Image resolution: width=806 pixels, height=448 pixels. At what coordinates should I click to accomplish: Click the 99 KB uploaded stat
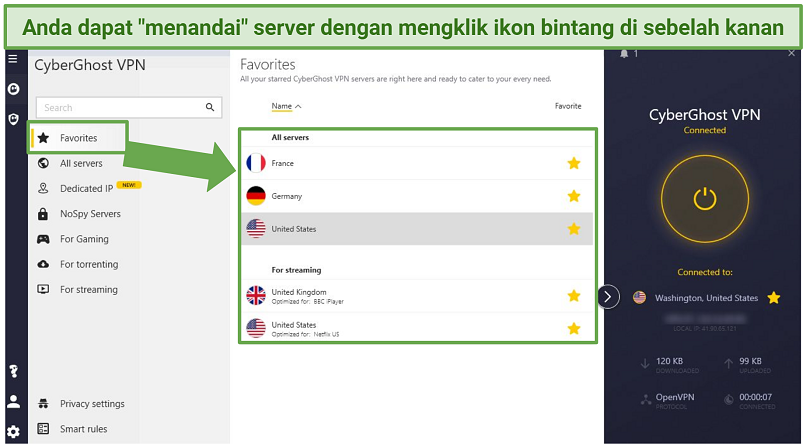(x=750, y=361)
